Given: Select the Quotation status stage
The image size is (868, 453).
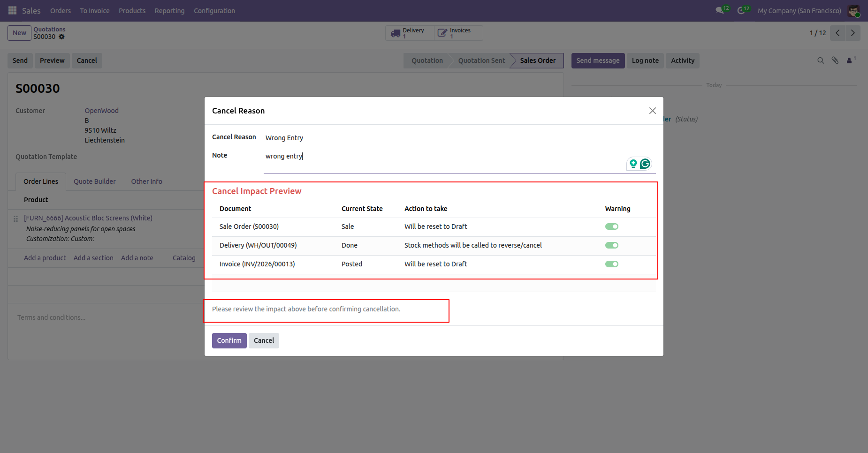Looking at the screenshot, I should 427,60.
